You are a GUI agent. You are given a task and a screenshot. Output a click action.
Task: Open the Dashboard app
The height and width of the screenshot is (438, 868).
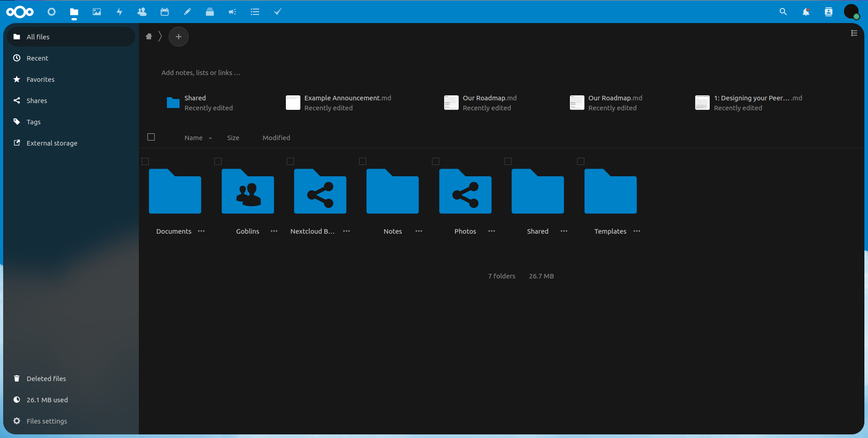51,12
